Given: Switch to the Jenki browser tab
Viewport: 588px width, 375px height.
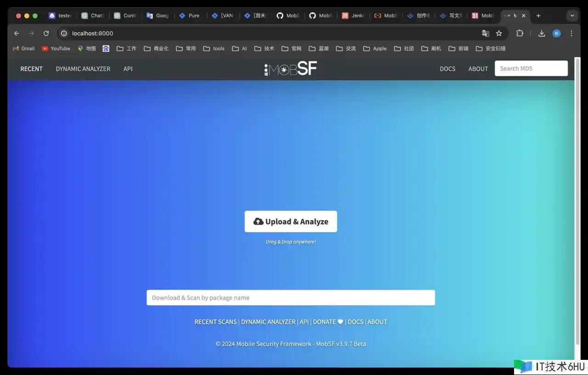Looking at the screenshot, I should [x=354, y=16].
